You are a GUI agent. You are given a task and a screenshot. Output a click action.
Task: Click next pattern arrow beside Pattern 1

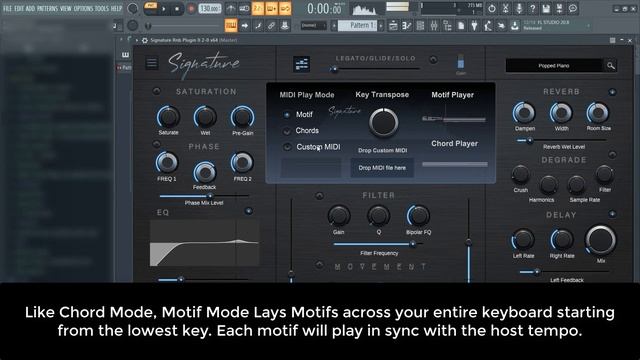tap(381, 26)
